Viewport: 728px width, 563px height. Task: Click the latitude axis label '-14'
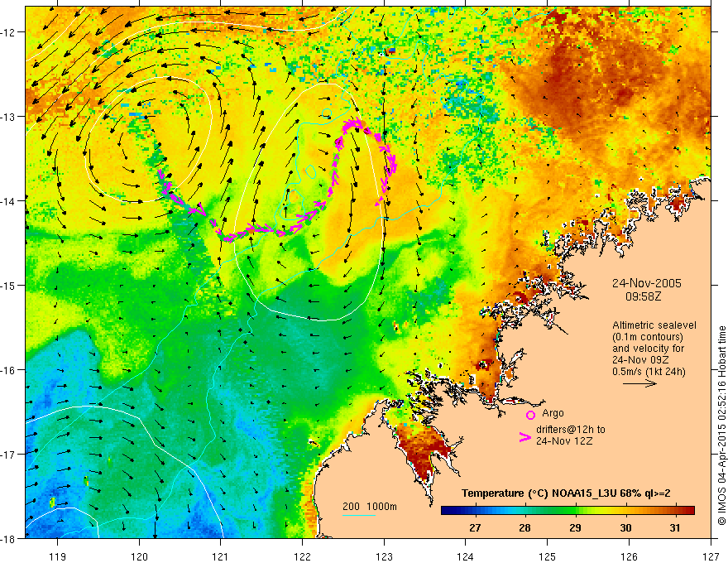[8, 201]
